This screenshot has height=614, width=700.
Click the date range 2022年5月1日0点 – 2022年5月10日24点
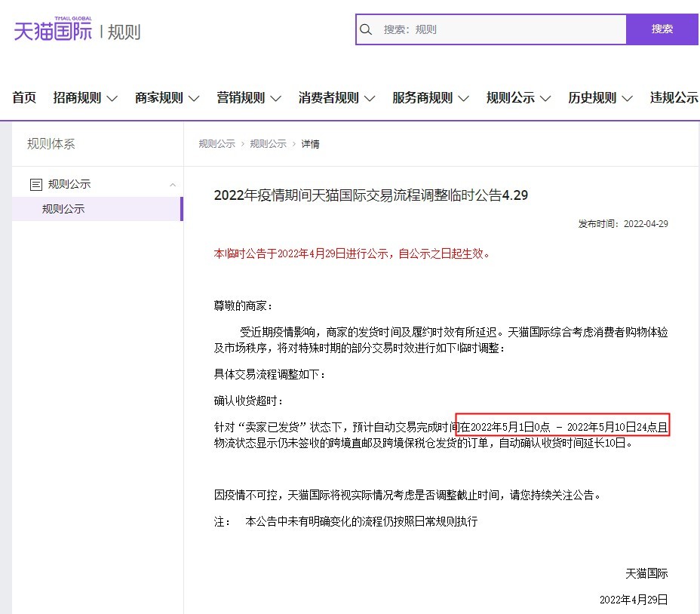click(563, 428)
